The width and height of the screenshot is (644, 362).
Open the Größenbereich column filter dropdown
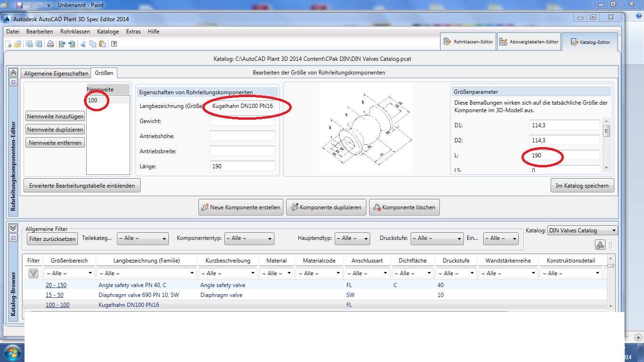(x=69, y=273)
